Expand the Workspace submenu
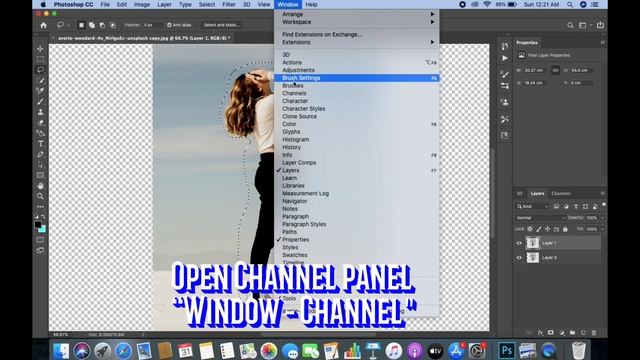 pyautogui.click(x=357, y=22)
